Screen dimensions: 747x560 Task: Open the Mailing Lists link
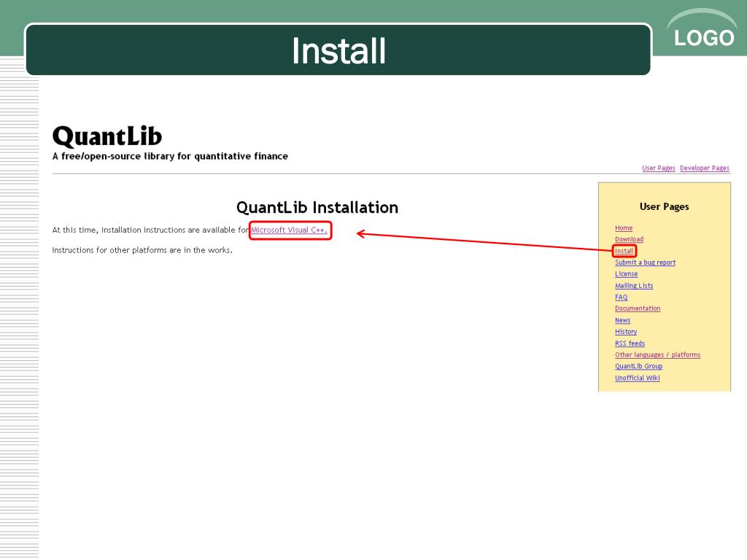pos(634,286)
